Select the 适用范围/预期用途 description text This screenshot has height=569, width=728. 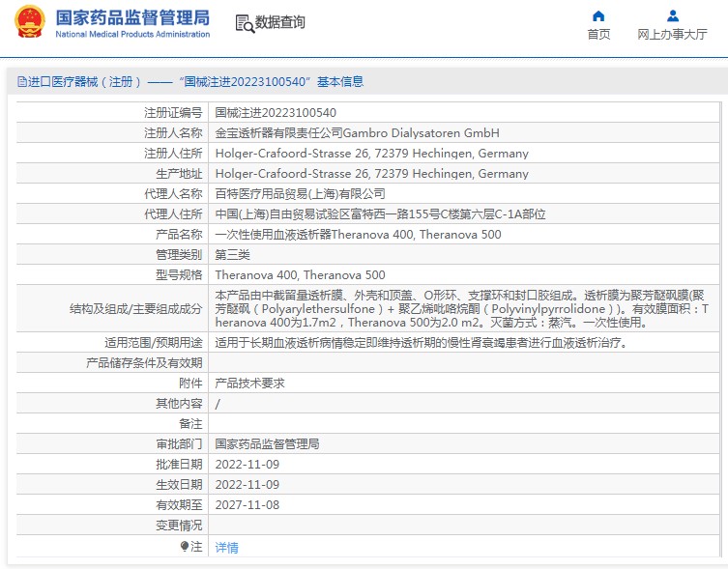[x=422, y=343]
